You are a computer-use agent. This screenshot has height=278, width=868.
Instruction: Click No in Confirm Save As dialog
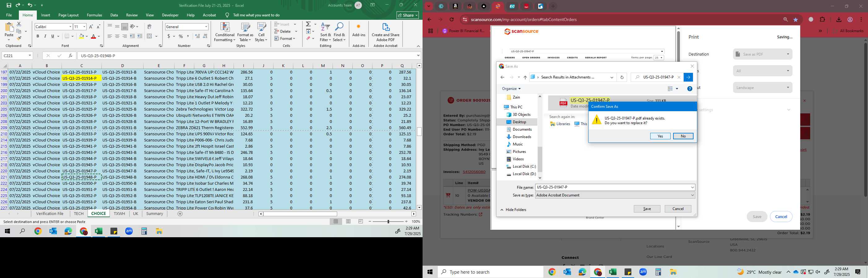click(683, 136)
